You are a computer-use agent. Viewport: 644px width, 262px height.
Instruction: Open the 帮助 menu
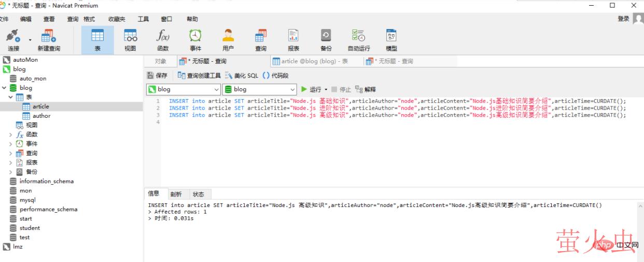[x=192, y=19]
